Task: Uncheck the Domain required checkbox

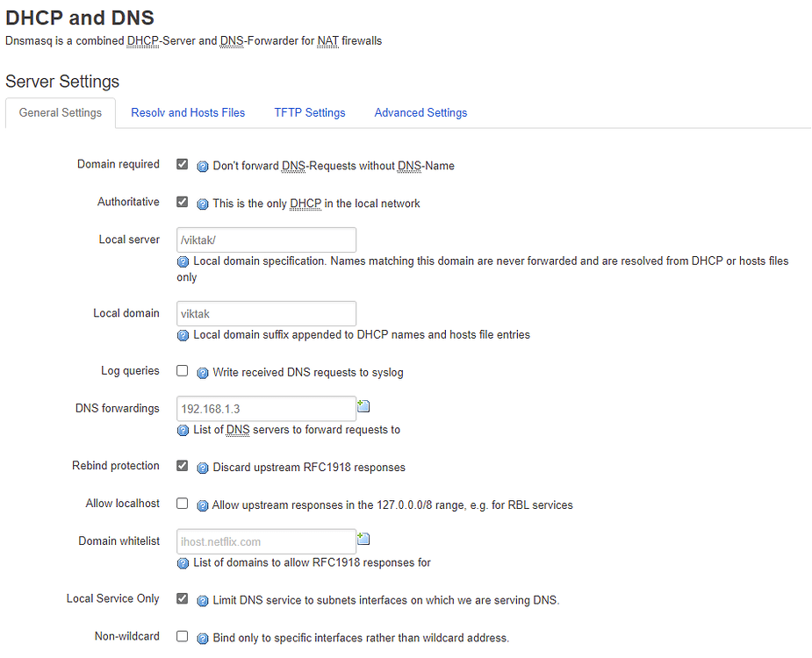Action: (x=182, y=164)
